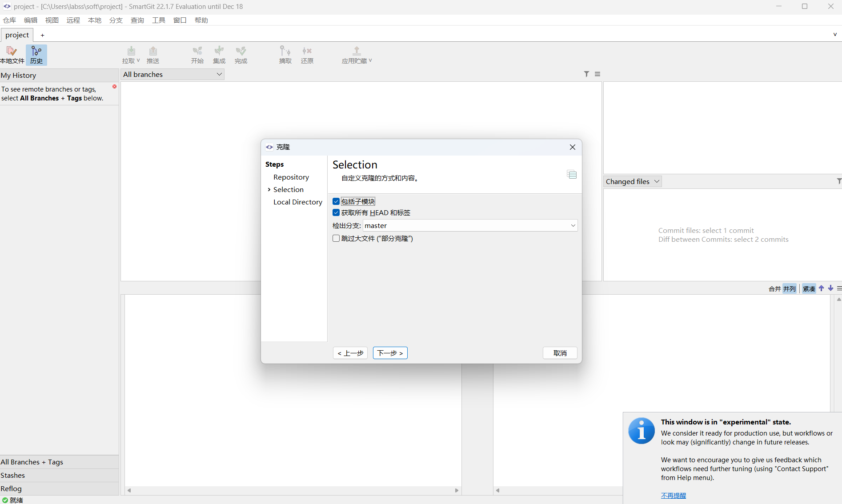Open the 查询 menu
This screenshot has height=504, width=842.
pyautogui.click(x=137, y=20)
